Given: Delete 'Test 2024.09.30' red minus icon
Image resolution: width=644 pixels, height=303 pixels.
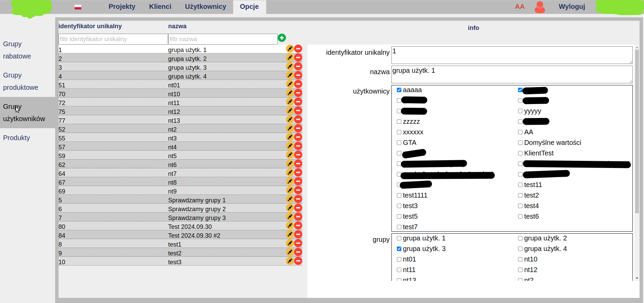Looking at the screenshot, I should coord(298,225).
